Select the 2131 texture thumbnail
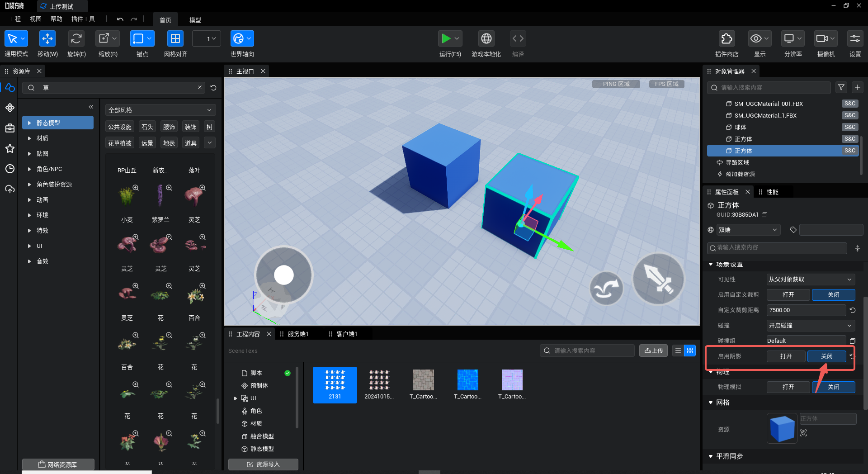 (335, 384)
